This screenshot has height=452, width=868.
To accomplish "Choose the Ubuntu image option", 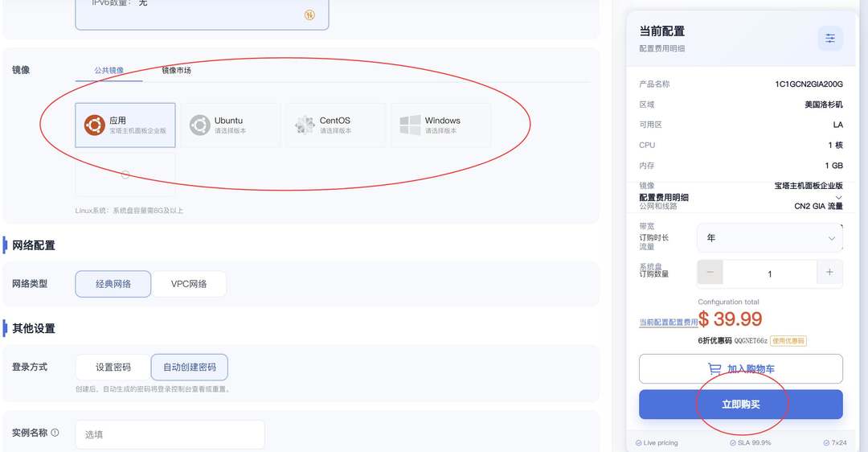I will [231, 125].
